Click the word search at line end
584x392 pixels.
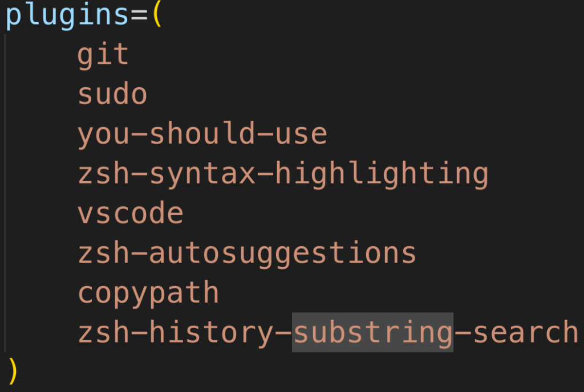coord(525,332)
